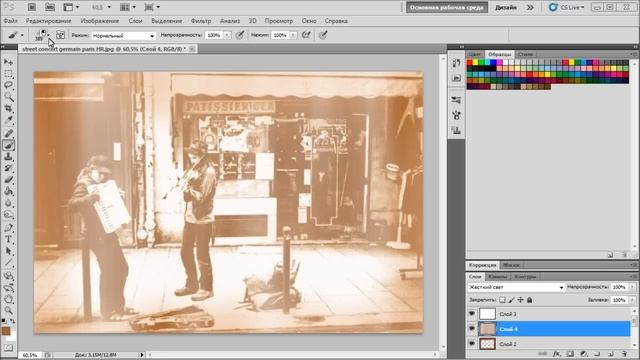Open the Brush panel toggle button
The width and height of the screenshot is (640, 360).
60,35
